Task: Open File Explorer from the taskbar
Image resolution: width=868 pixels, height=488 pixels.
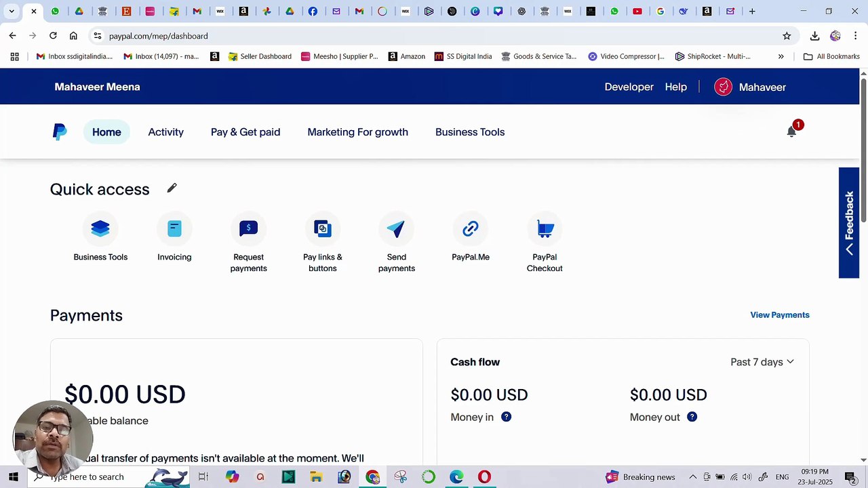Action: coord(316,477)
